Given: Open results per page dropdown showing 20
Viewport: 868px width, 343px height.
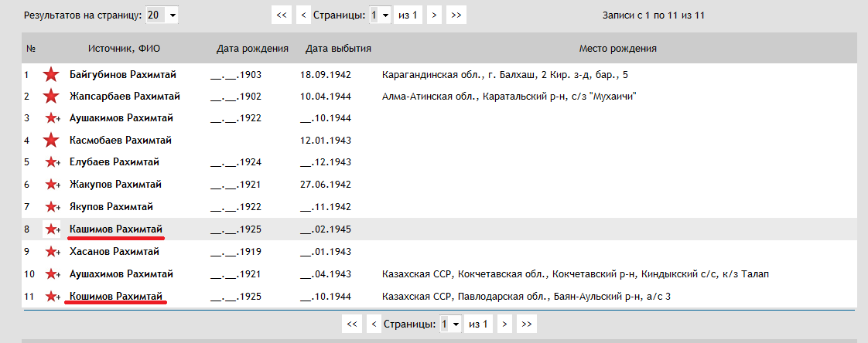Looking at the screenshot, I should coord(162,15).
